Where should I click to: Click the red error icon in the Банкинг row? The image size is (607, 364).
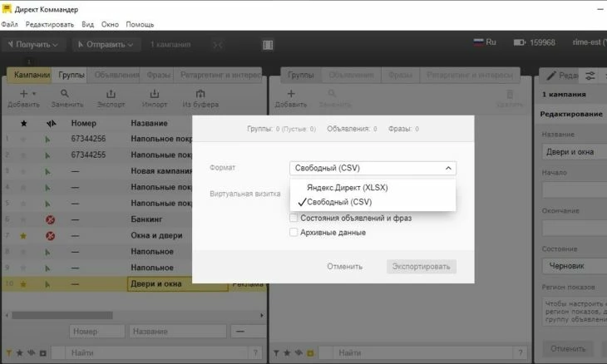(51, 219)
